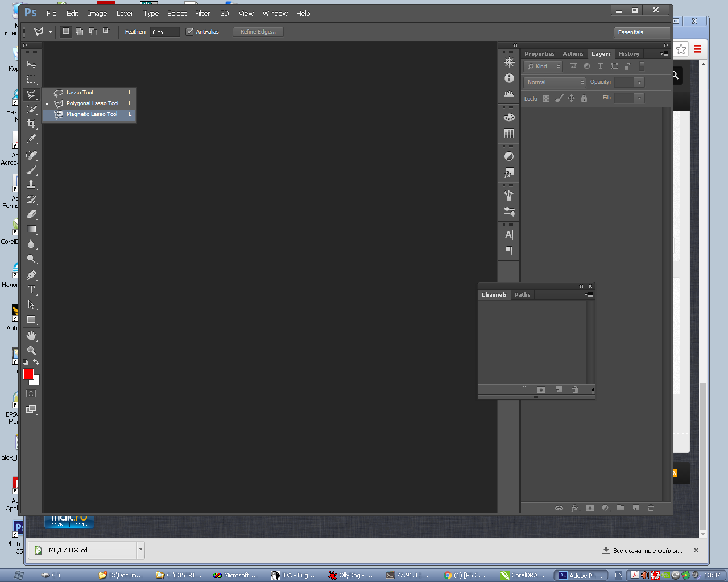
Task: Select the Blur tool
Action: click(x=31, y=244)
